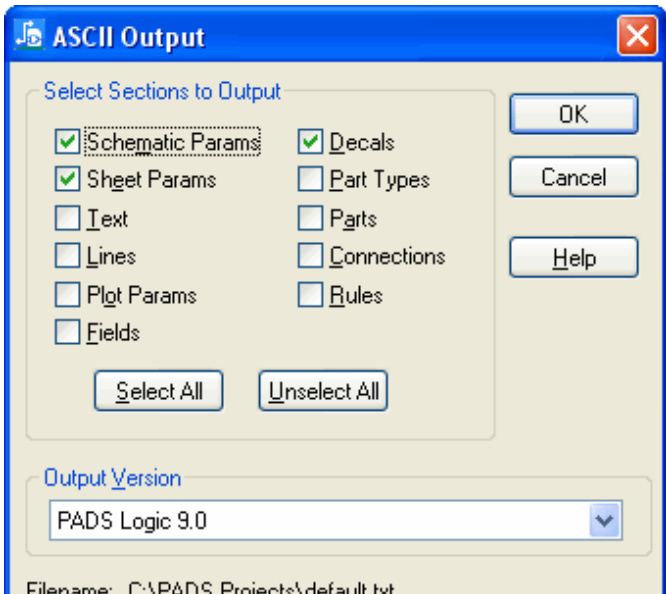This screenshot has height=594, width=666.
Task: Expand the Output Version dropdown arrow
Action: pyautogui.click(x=602, y=521)
